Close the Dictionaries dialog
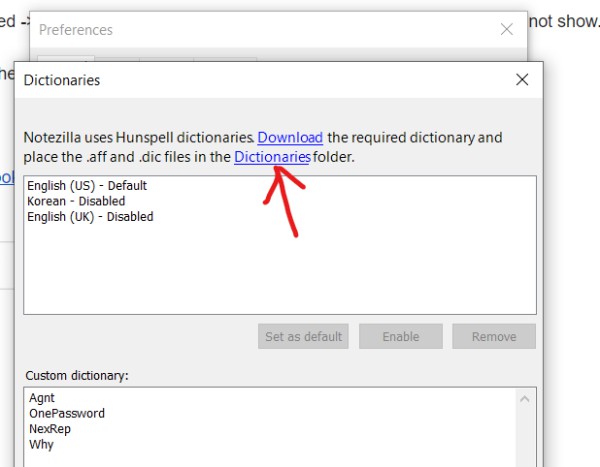The height and width of the screenshot is (467, 600). [522, 80]
